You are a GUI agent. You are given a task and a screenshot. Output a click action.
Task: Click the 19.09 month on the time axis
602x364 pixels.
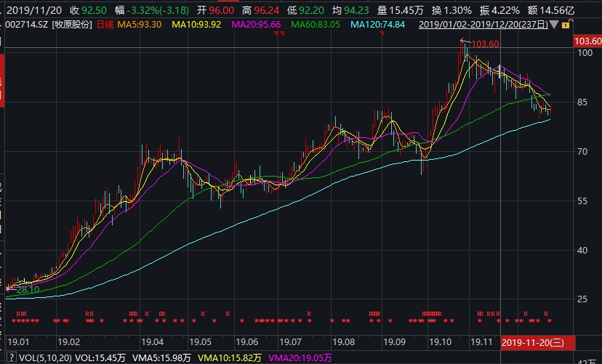394,341
